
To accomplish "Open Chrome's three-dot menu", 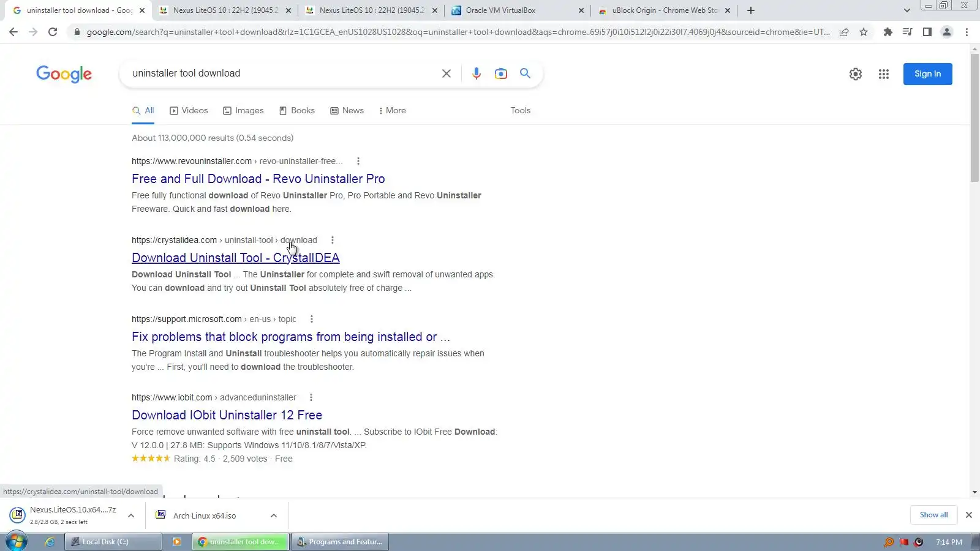I will [x=967, y=32].
